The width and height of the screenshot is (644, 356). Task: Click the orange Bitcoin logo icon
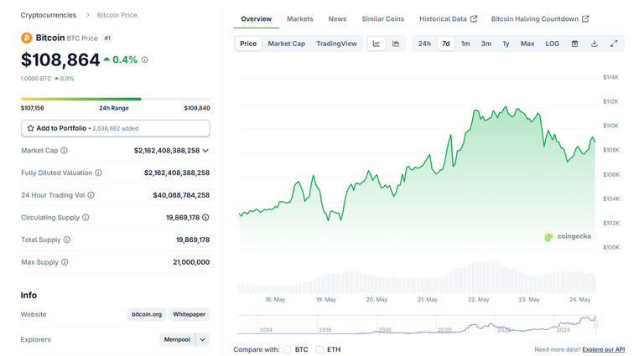pos(26,39)
